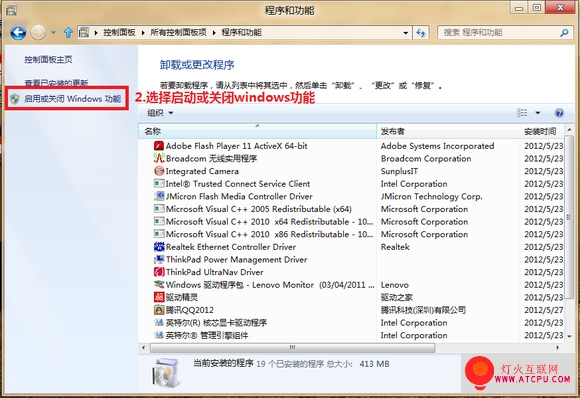This screenshot has width=580, height=398.
Task: Select Intel Trusted Connect Service Client
Action: click(238, 184)
